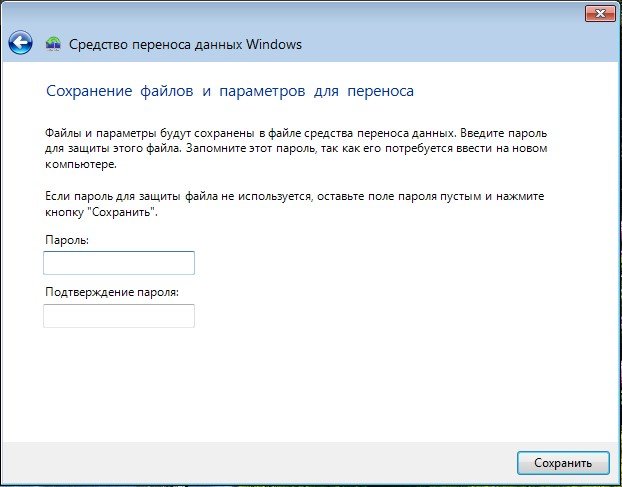Click the label Подтверждение пароля:
Image resolution: width=622 pixels, height=487 pixels.
(x=112, y=292)
